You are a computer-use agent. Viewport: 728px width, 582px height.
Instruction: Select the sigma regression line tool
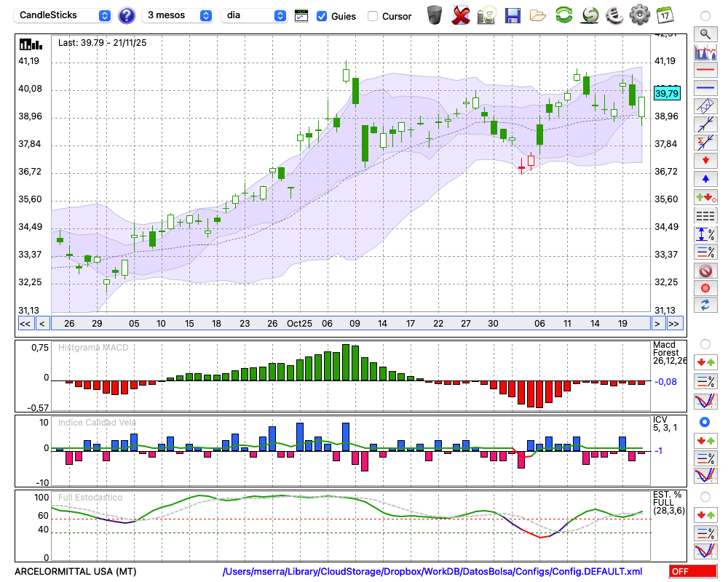coord(705,142)
